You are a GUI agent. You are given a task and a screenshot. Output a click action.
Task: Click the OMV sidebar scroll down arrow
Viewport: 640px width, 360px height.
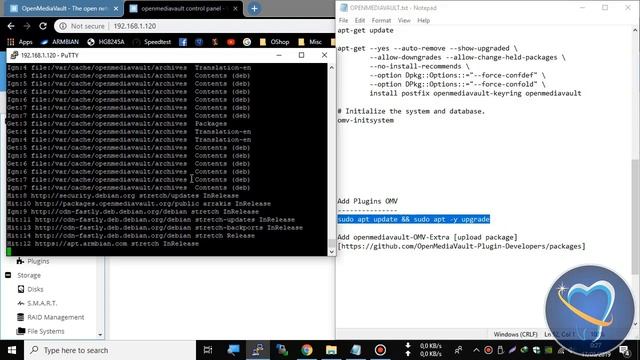(100, 335)
